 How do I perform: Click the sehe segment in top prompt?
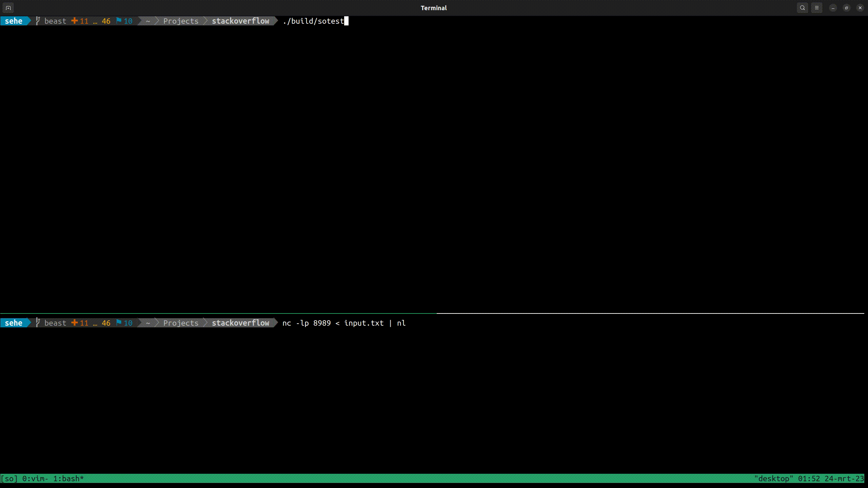(14, 21)
